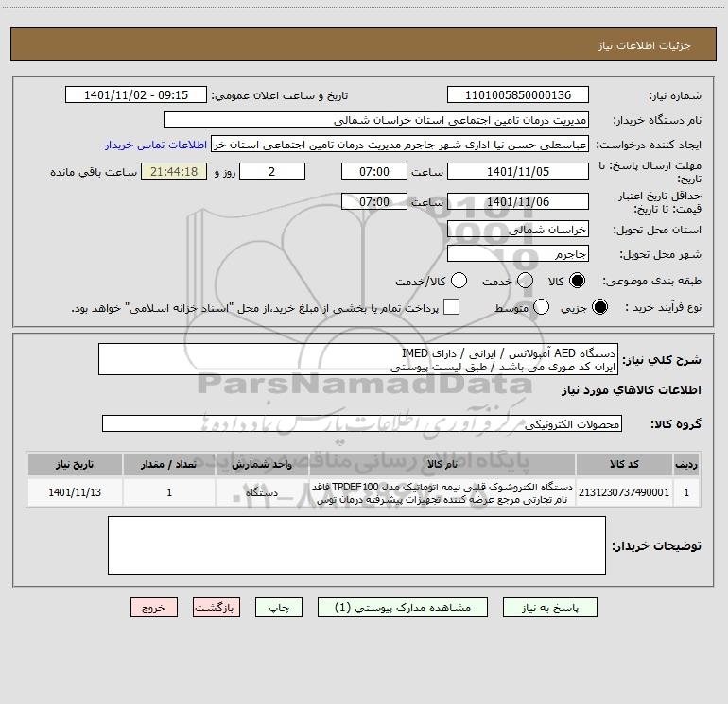This screenshot has height=704, width=728.
Task: Select the خدمت radio button
Action: (x=525, y=281)
